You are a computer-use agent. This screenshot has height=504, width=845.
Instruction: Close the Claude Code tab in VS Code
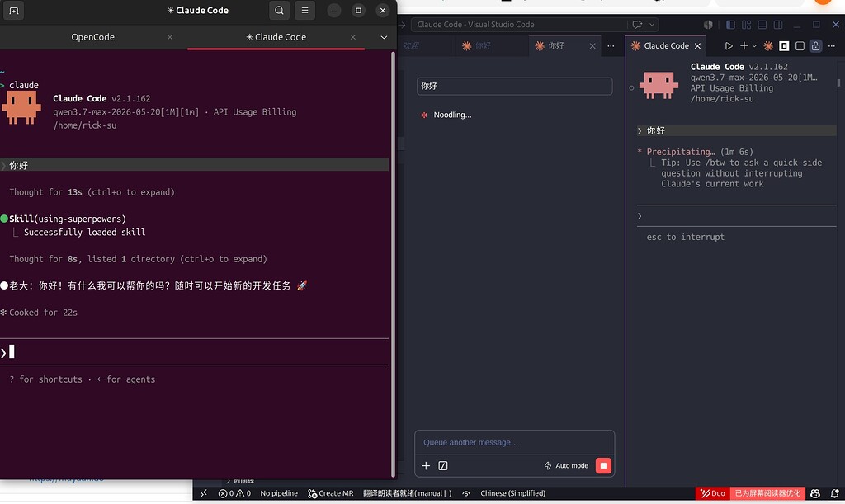[697, 45]
